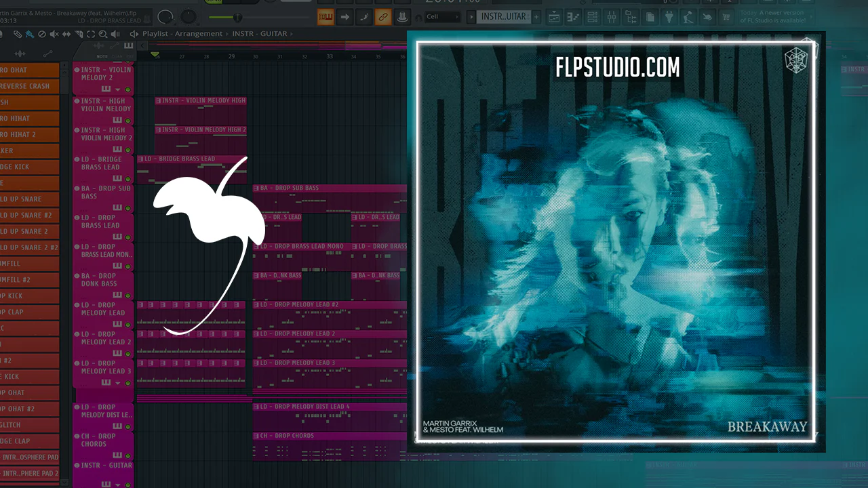Click the right round knob in top toolbar
Screen dimensions: 868x488
point(189,17)
